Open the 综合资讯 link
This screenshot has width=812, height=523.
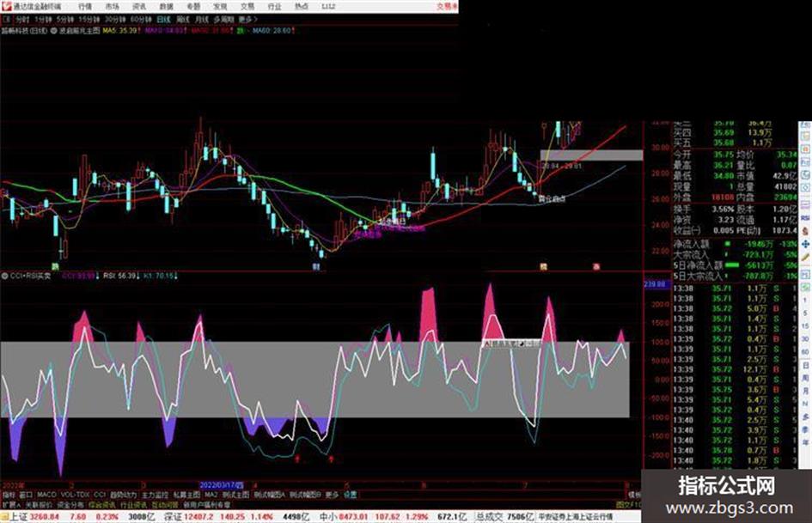pyautogui.click(x=102, y=504)
